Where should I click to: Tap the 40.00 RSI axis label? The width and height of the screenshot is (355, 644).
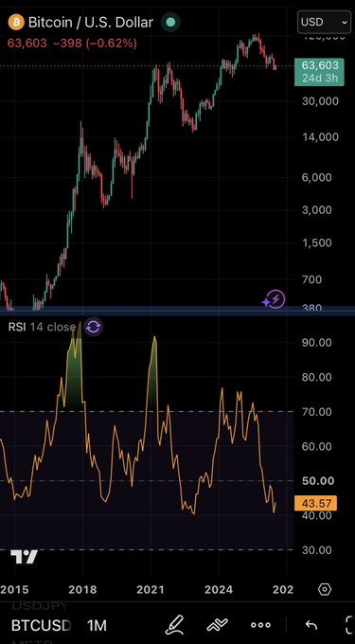pos(317,515)
